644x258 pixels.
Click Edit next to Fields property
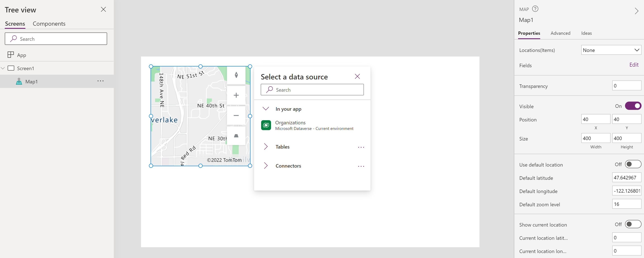(x=634, y=65)
